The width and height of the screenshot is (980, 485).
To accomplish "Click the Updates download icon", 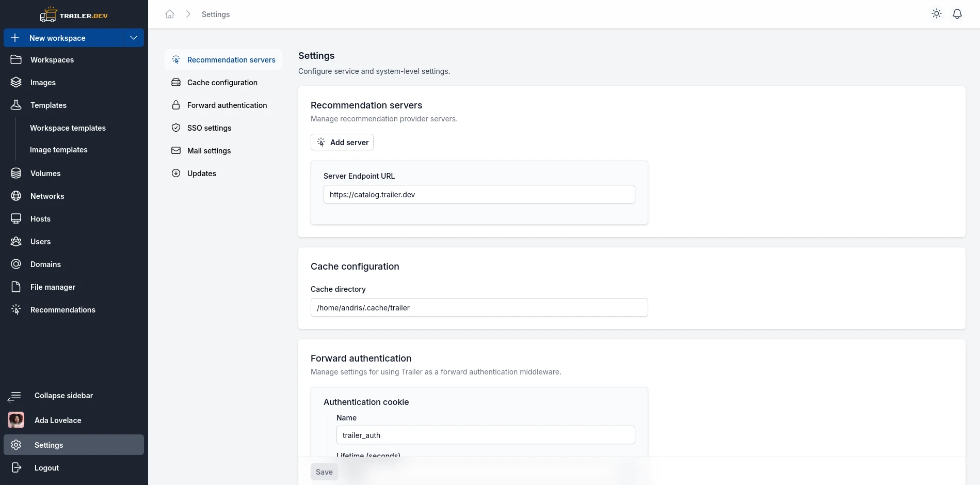I will click(176, 173).
